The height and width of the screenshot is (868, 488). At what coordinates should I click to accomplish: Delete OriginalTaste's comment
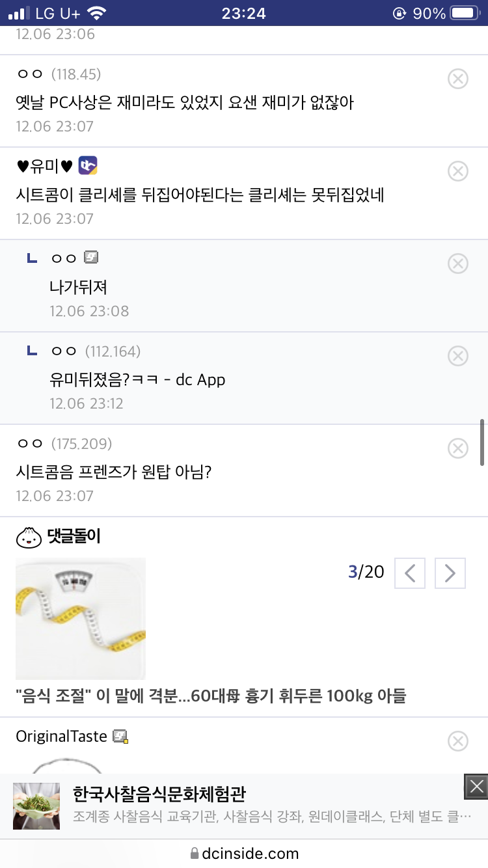[458, 741]
